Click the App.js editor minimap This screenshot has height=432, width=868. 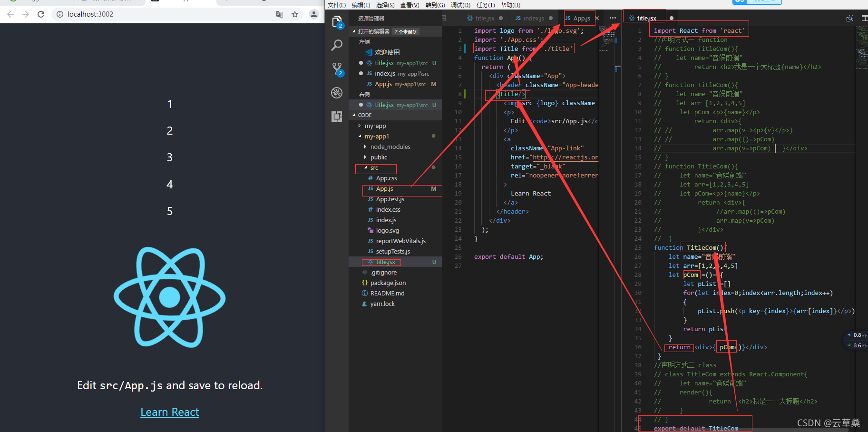[x=608, y=38]
